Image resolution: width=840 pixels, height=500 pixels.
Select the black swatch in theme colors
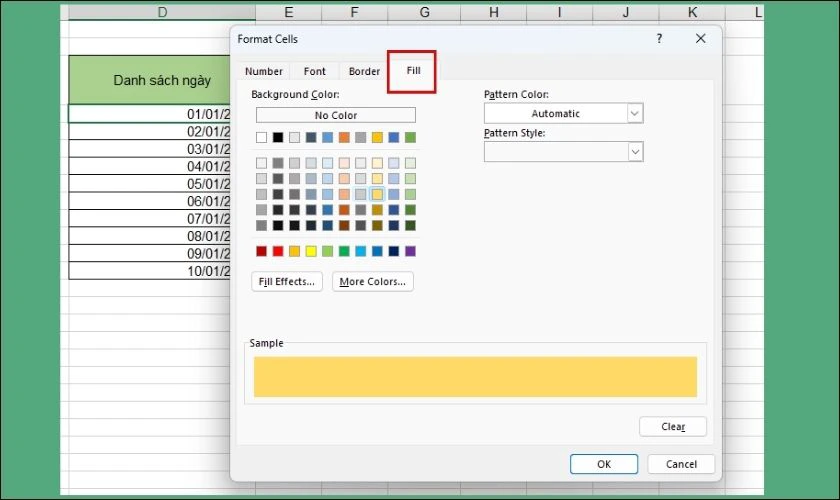click(278, 138)
